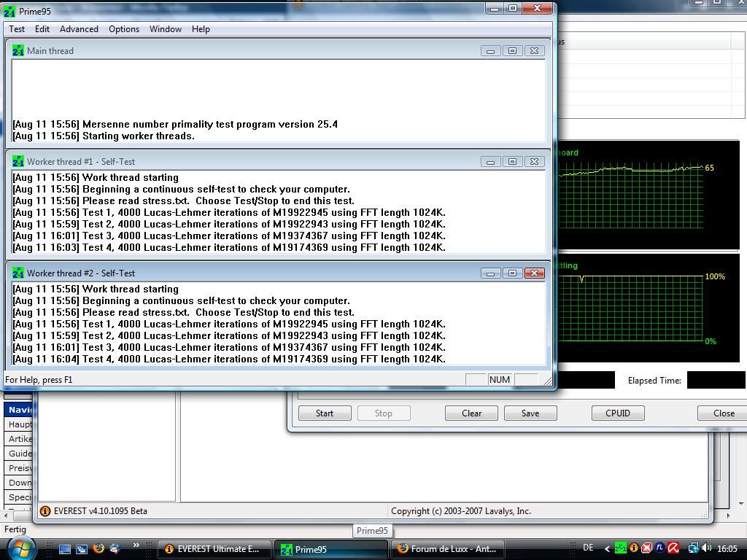Image resolution: width=747 pixels, height=560 pixels.
Task: Switch to Forum de Luxx Firefox taskbar button
Action: [448, 549]
